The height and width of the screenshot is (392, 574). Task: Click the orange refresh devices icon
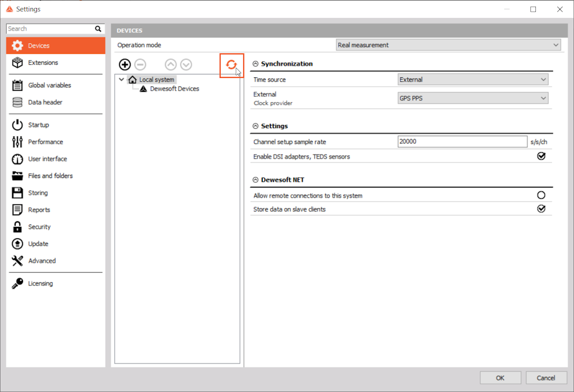point(231,65)
